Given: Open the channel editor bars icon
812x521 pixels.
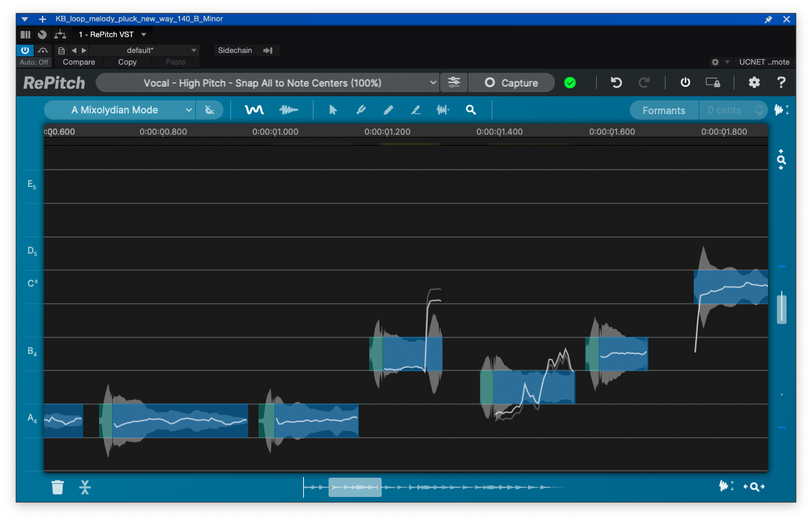Looking at the screenshot, I should pyautogui.click(x=25, y=34).
